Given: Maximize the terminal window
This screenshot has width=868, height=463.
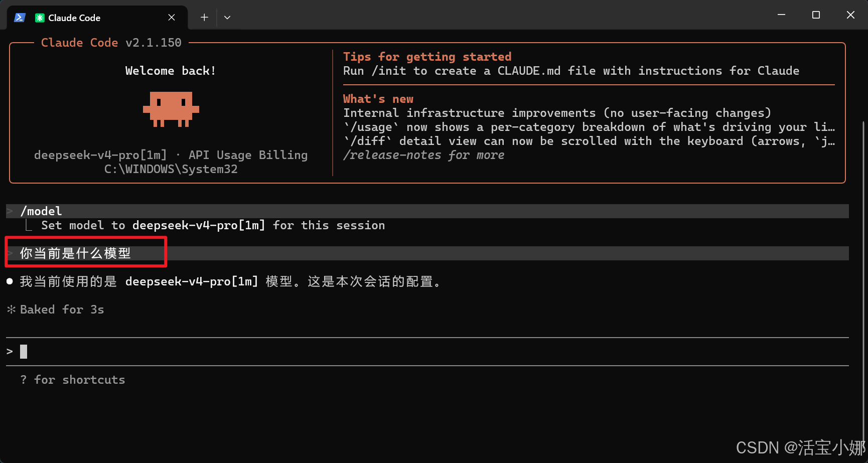Looking at the screenshot, I should tap(816, 15).
